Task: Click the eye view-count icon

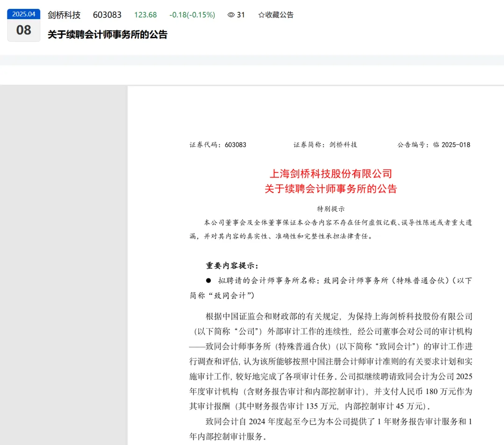Action: (x=231, y=15)
